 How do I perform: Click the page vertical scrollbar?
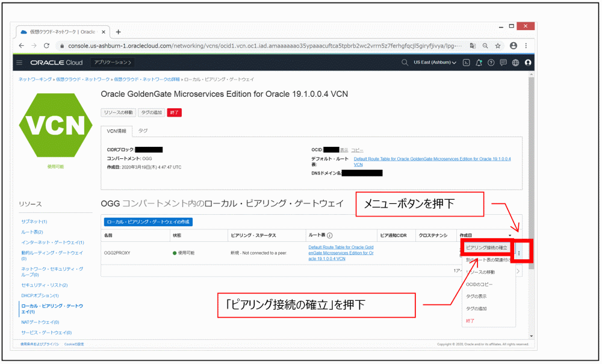click(x=532, y=173)
